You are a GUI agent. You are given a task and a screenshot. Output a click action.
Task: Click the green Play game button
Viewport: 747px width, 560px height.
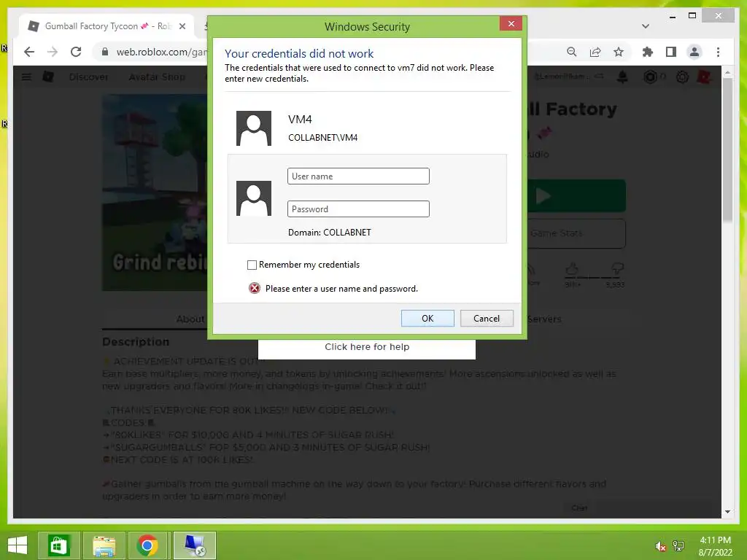(576, 195)
